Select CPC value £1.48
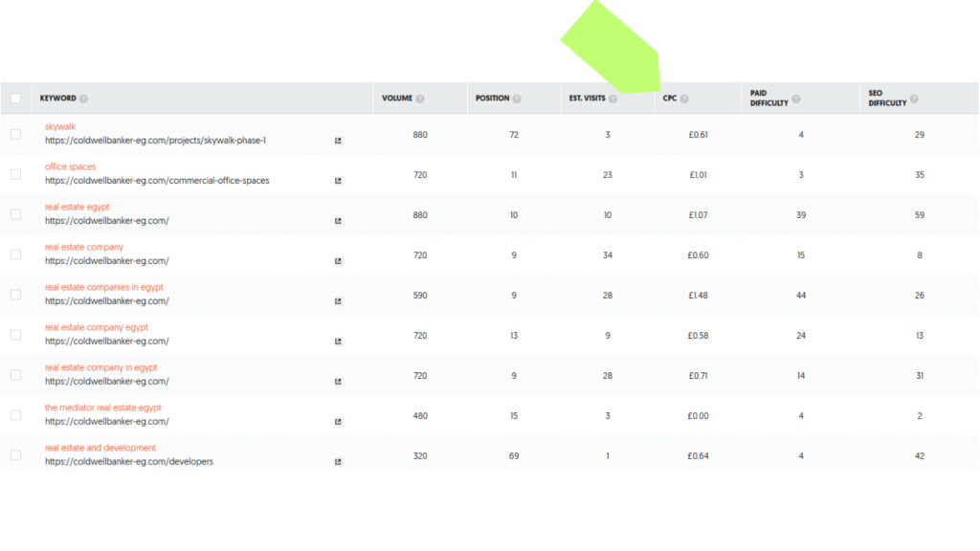Screen dimensions: 980x551 [x=698, y=296]
